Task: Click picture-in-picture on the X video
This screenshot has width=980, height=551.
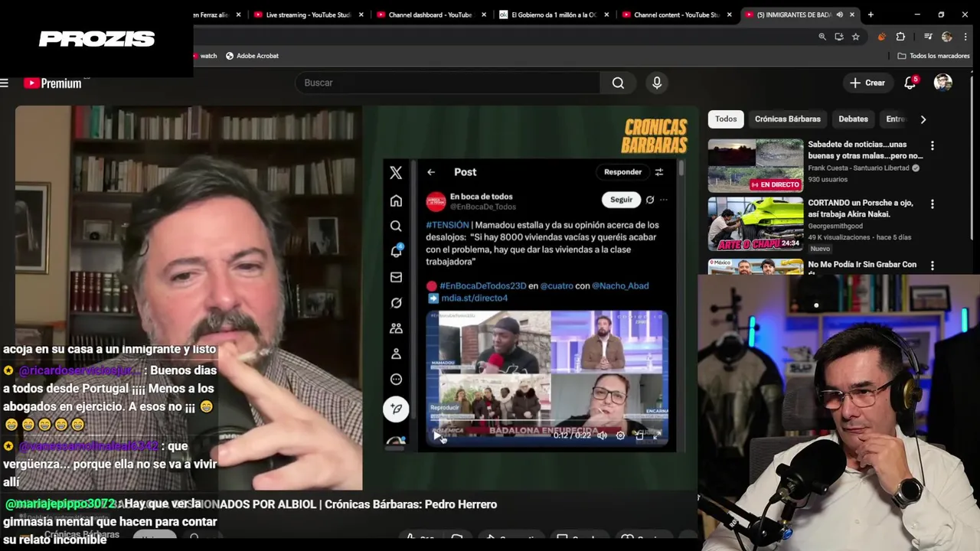Action: point(639,435)
